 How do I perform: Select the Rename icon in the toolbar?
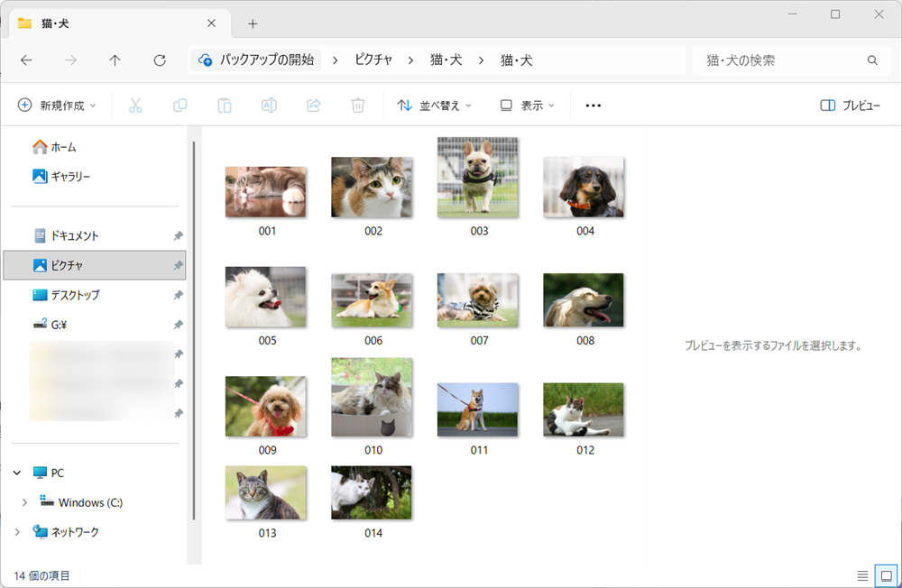pos(268,105)
